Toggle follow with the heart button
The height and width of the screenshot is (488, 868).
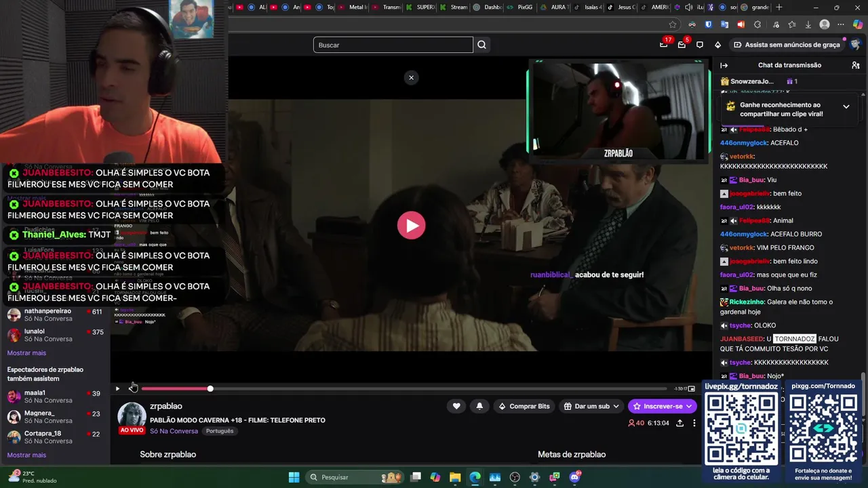coord(456,406)
